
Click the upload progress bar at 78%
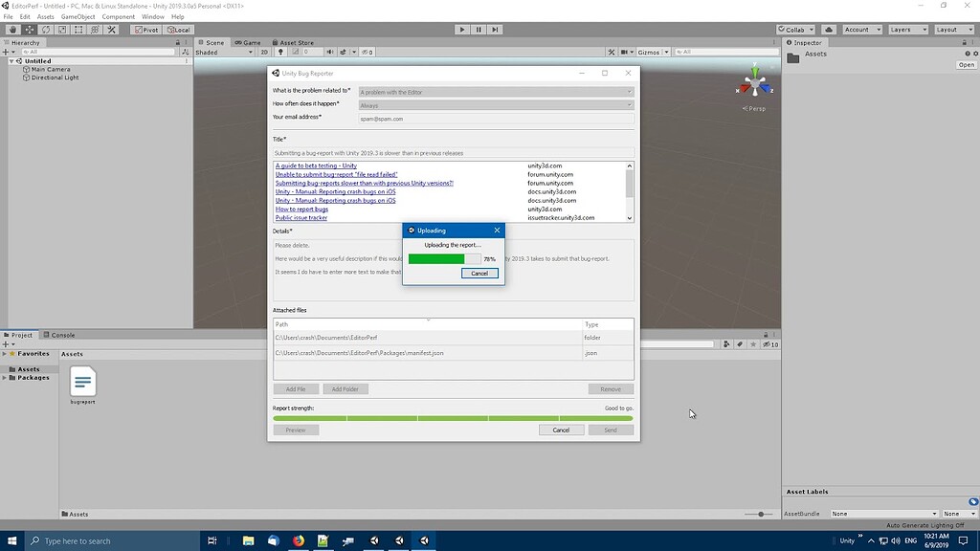[x=445, y=259]
